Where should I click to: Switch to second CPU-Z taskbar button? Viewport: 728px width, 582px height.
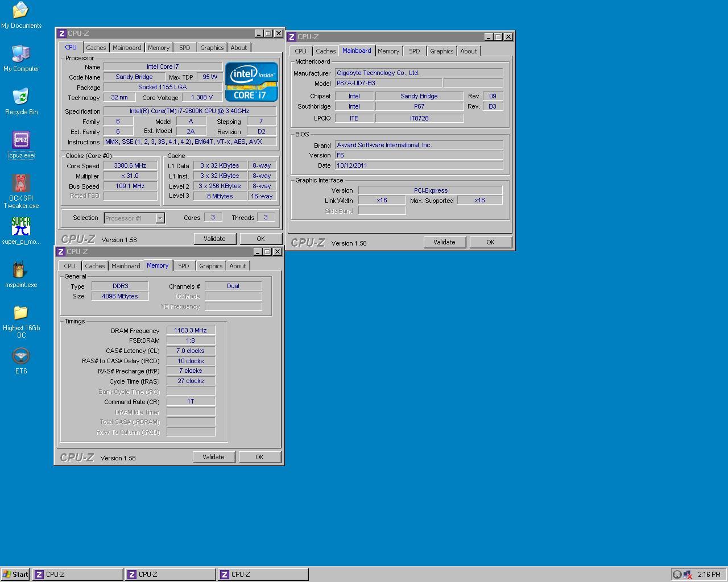[170, 575]
